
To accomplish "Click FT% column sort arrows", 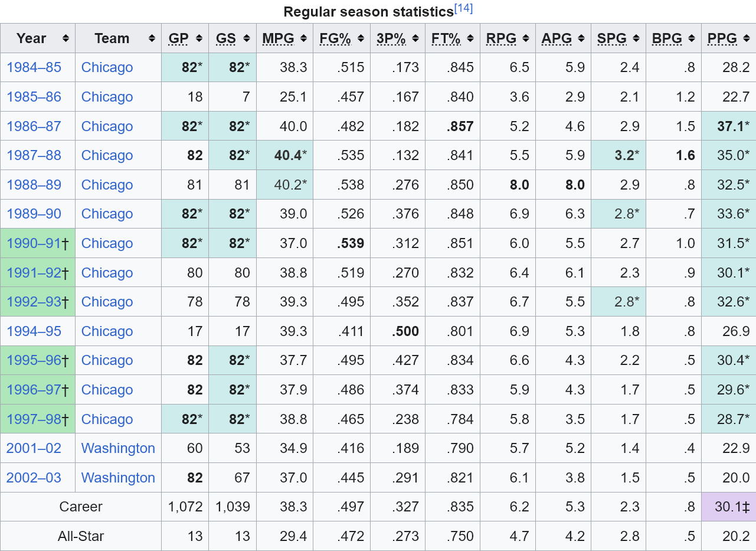I will click(x=470, y=38).
